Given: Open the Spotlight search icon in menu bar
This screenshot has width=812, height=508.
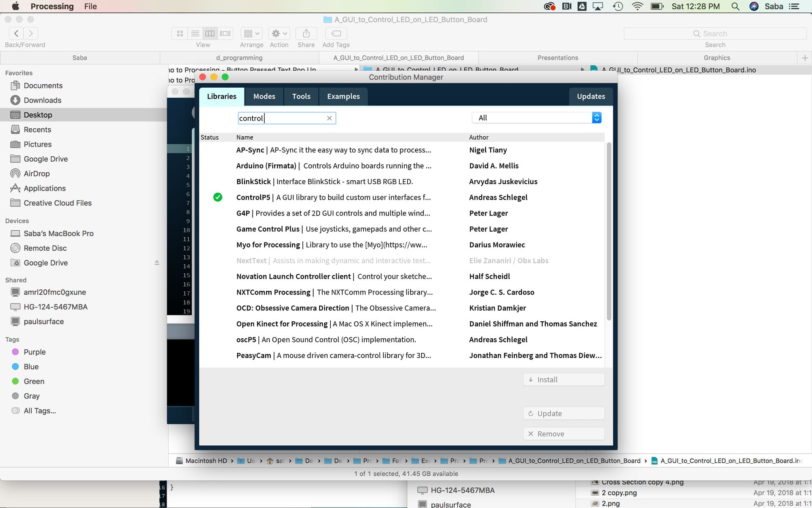Looking at the screenshot, I should (735, 6).
